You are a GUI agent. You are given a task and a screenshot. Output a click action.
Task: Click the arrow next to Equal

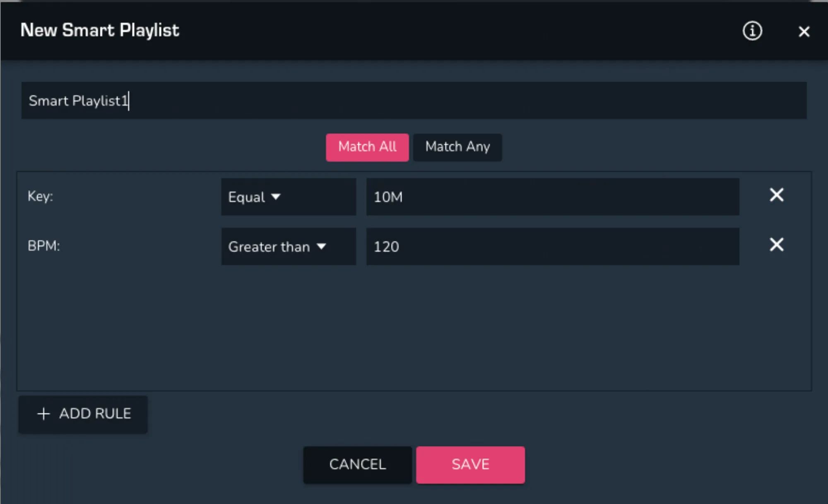[276, 197]
